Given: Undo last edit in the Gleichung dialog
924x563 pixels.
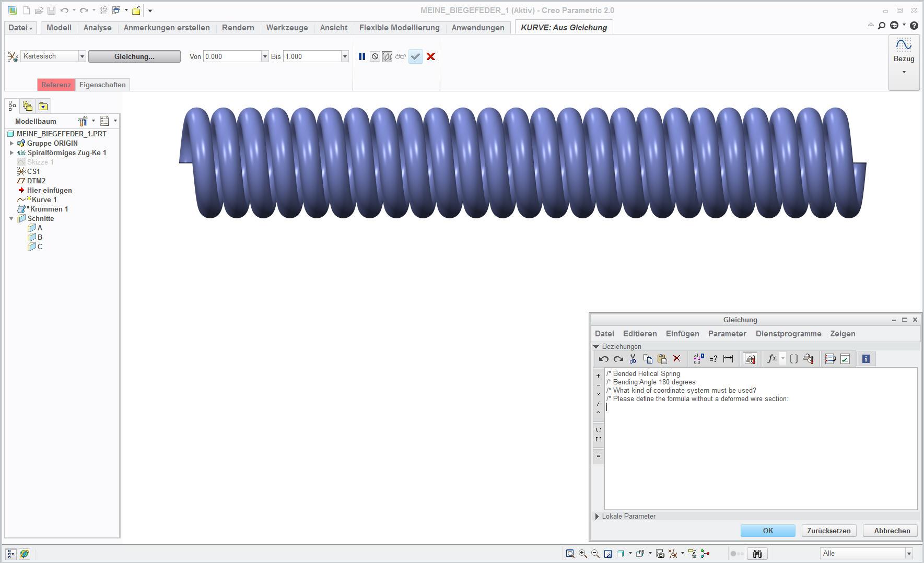Looking at the screenshot, I should coord(604,359).
